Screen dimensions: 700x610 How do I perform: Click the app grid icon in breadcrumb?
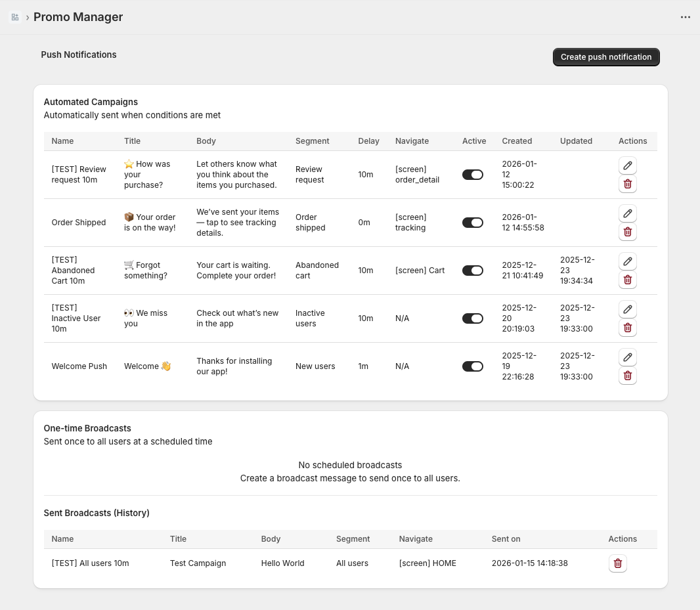[x=15, y=17]
